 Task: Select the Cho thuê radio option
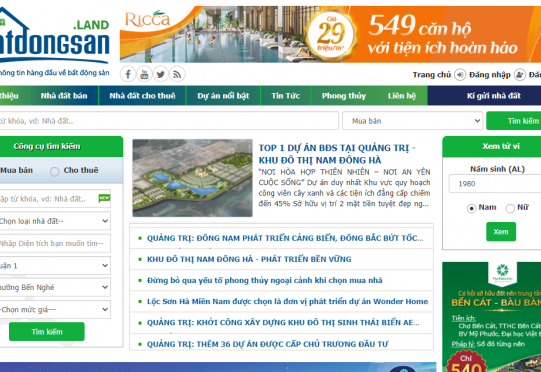pos(55,171)
